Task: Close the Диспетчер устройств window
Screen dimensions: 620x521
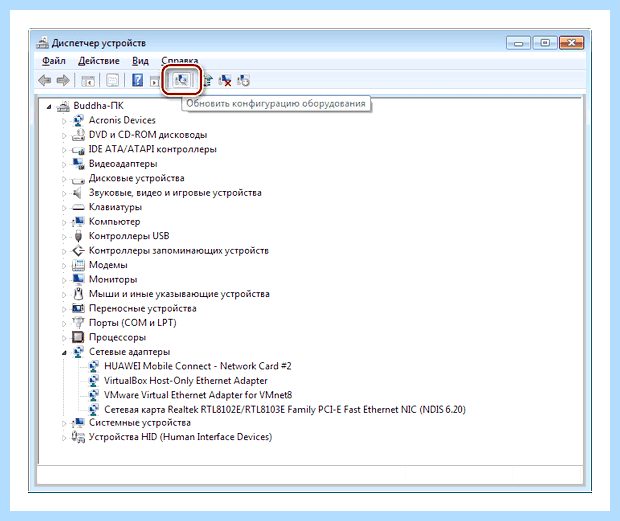Action: 571,43
